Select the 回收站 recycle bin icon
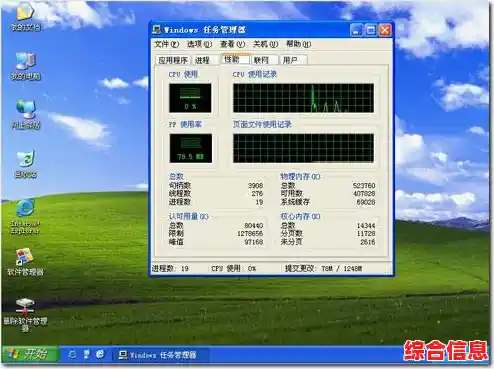This screenshot has height=369, width=494. [x=26, y=164]
